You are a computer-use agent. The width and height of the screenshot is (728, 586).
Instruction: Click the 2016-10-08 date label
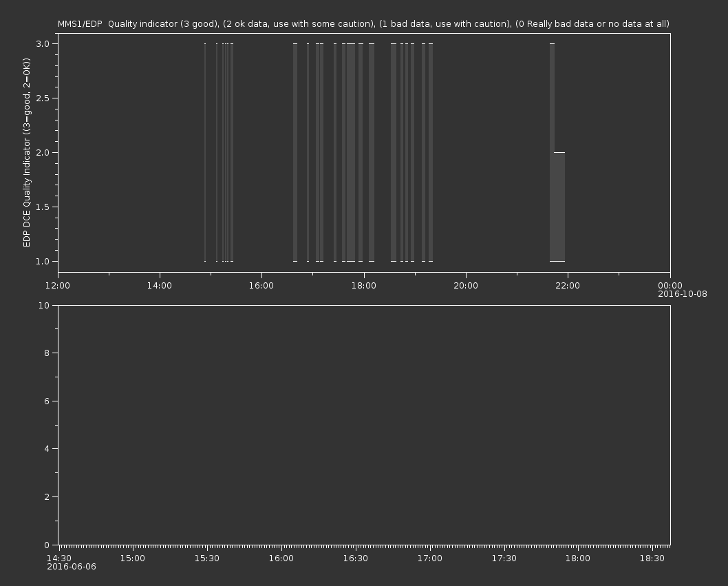[x=683, y=294]
